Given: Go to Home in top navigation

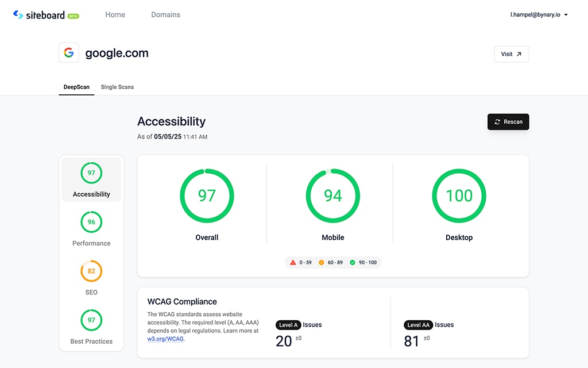Looking at the screenshot, I should click(x=115, y=14).
